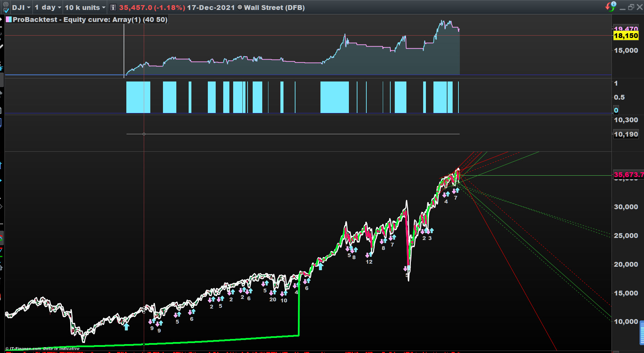
Task: Click the 18,150 yellow price label
Action: tap(626, 36)
